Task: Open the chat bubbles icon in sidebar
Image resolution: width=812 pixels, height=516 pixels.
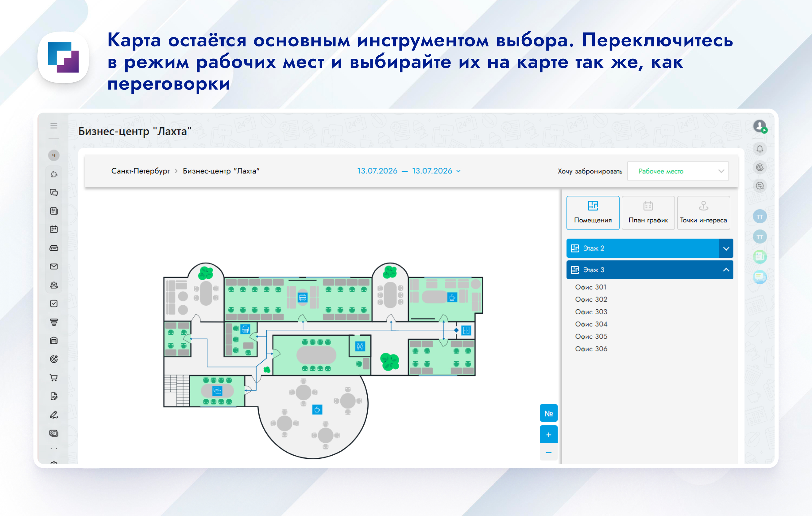Action: pyautogui.click(x=54, y=192)
